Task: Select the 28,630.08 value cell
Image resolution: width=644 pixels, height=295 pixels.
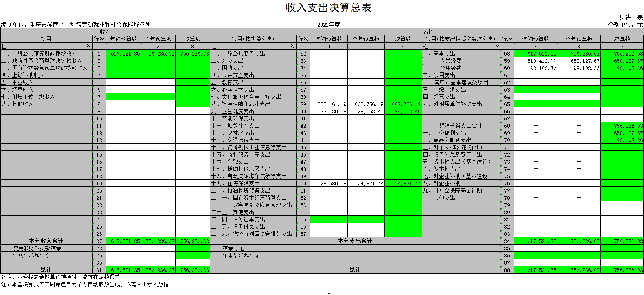Action: pos(329,184)
